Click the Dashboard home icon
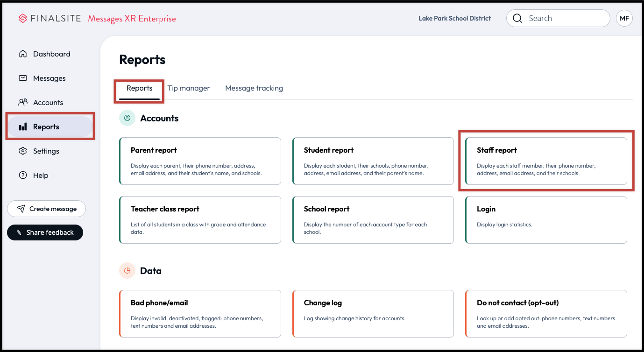Viewport: 644px width, 352px height. click(23, 54)
